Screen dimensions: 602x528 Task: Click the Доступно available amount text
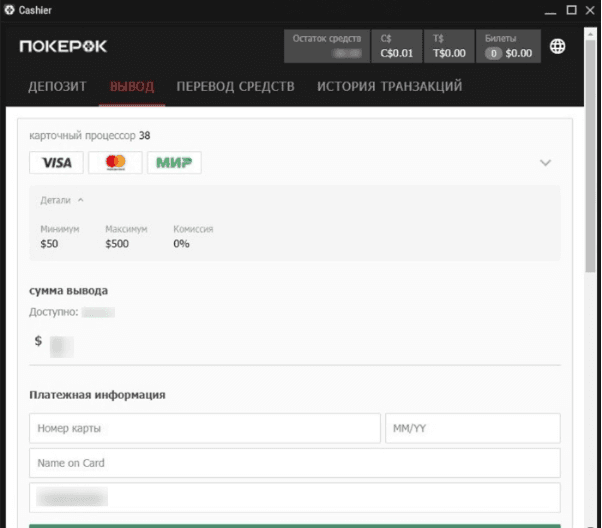(72, 312)
